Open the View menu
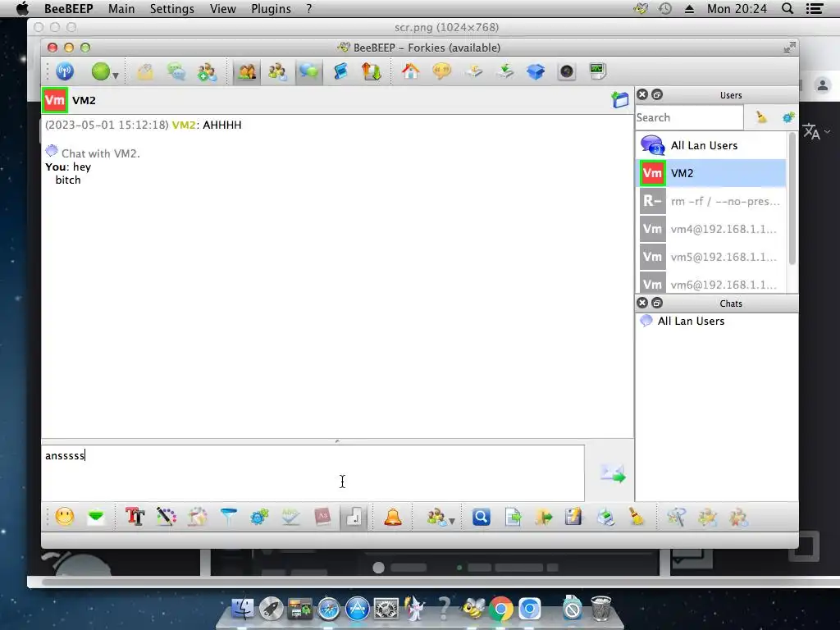Screen dimensions: 840x630 coord(223,8)
